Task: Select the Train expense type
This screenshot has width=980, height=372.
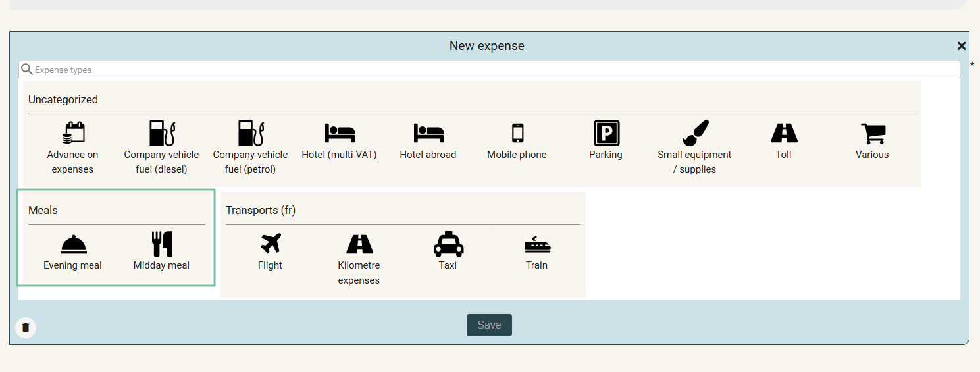Action: [x=536, y=245]
